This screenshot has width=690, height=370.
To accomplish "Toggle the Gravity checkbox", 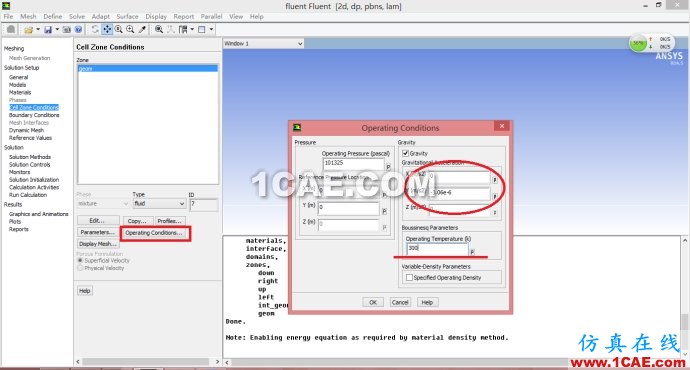I will tap(405, 153).
